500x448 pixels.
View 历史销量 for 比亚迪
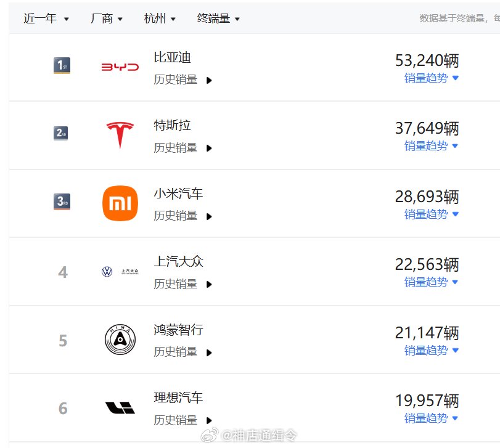pos(182,79)
